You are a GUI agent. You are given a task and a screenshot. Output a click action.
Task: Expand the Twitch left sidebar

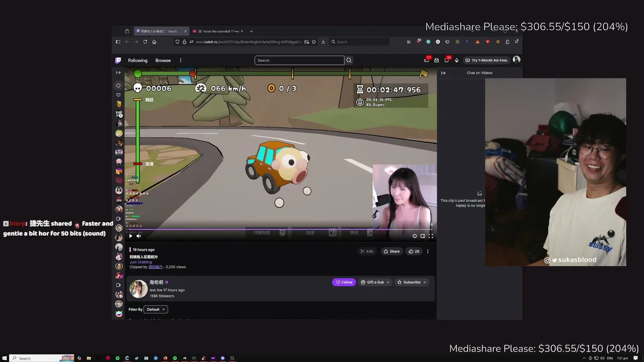tap(118, 73)
